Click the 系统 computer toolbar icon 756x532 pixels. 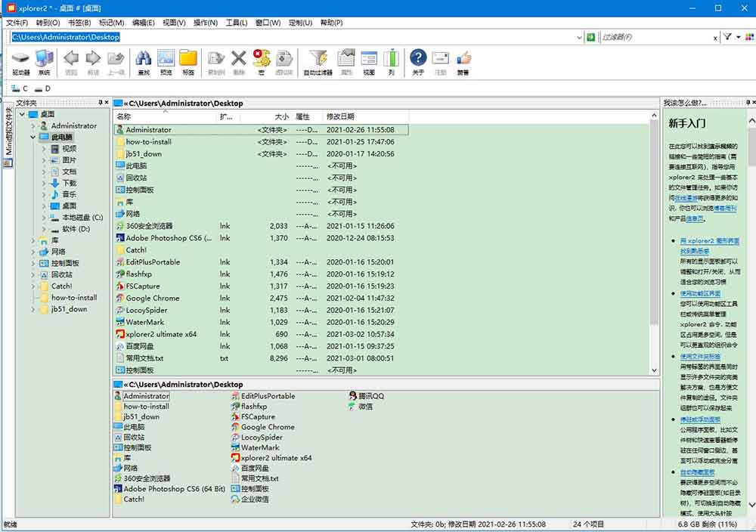tap(44, 63)
